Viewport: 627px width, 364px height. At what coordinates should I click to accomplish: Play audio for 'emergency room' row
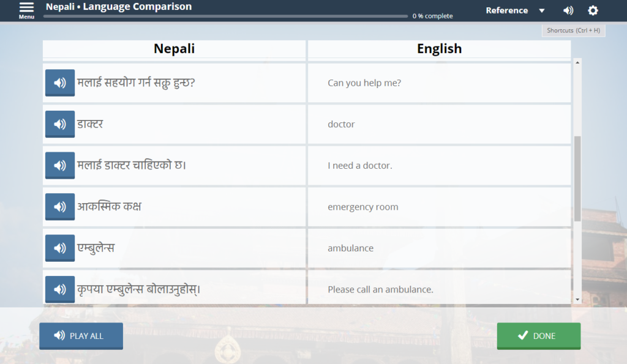point(60,207)
